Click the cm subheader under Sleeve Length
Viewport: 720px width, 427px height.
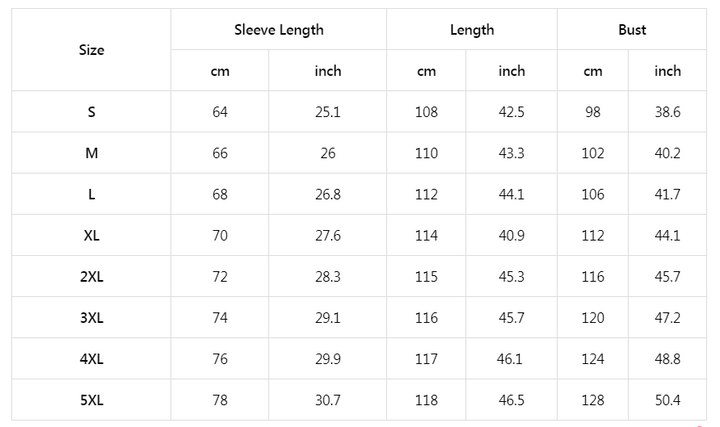pos(220,71)
